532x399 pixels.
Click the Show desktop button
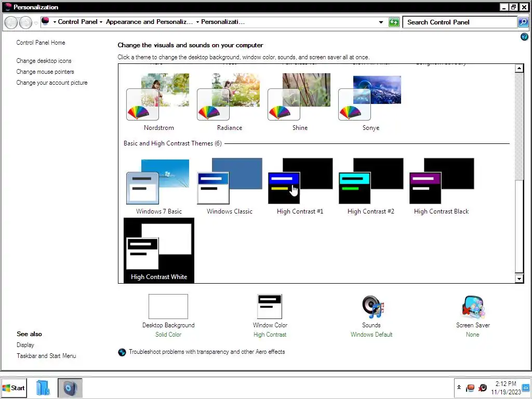(x=526, y=388)
